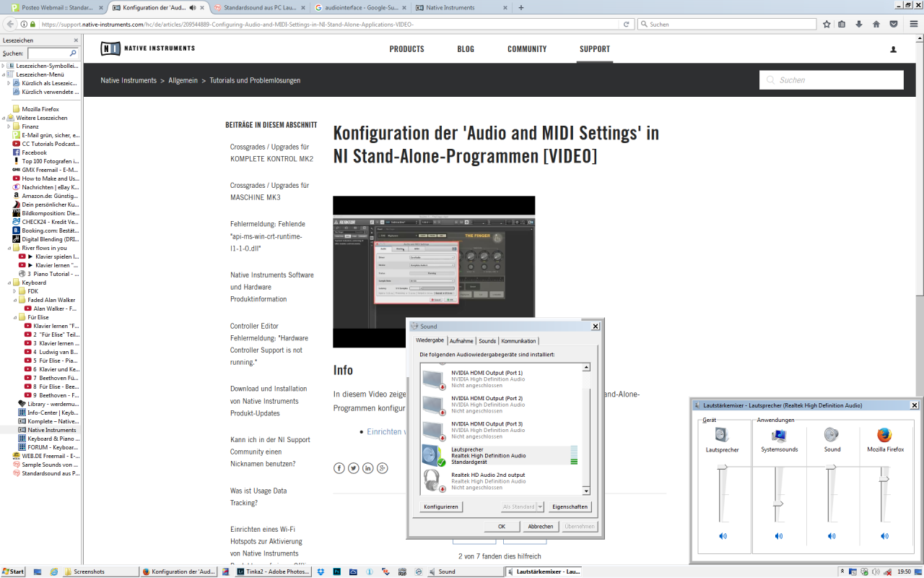Close the Lesezeichen bookmarks sidebar
The image size is (924, 578).
coord(76,40)
